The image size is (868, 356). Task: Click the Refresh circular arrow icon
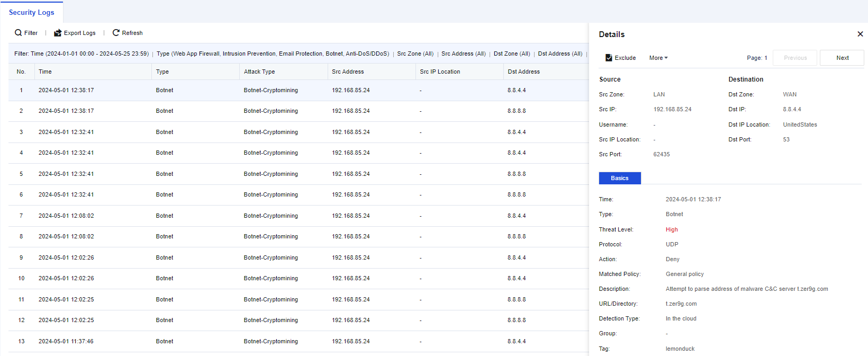click(116, 33)
